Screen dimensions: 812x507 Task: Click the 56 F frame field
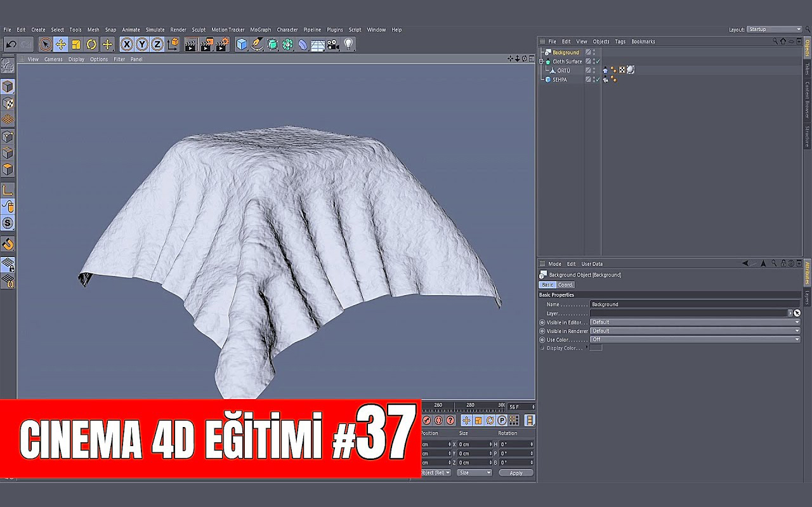521,407
